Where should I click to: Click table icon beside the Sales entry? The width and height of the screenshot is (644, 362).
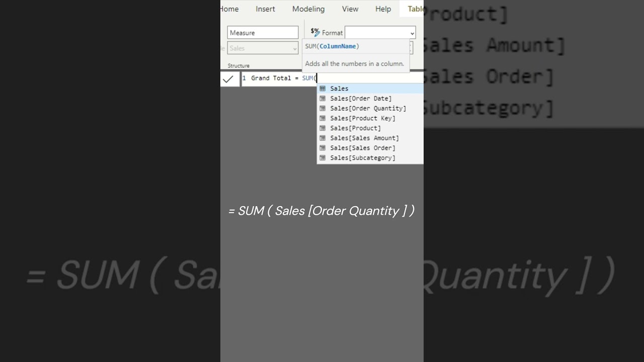pyautogui.click(x=323, y=88)
